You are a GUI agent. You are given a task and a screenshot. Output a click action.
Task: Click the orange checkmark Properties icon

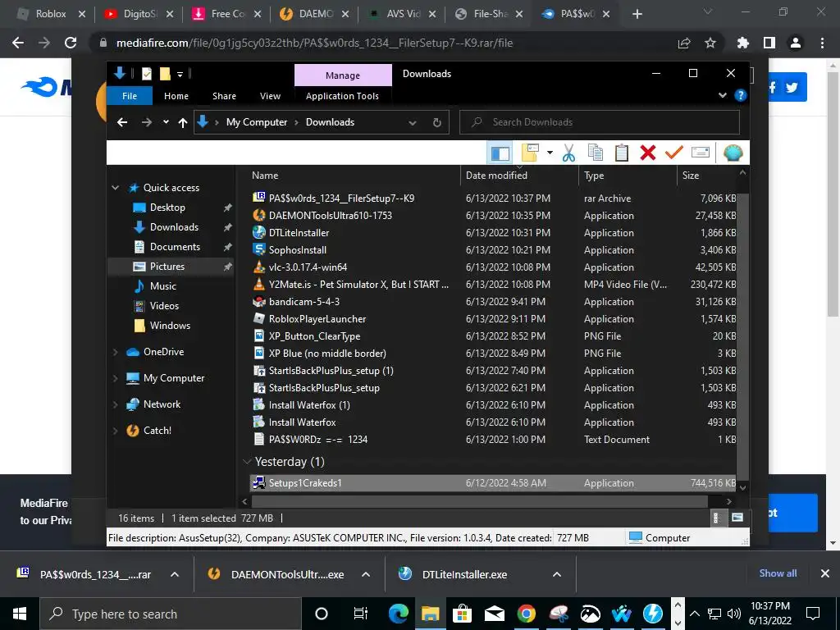tap(674, 153)
